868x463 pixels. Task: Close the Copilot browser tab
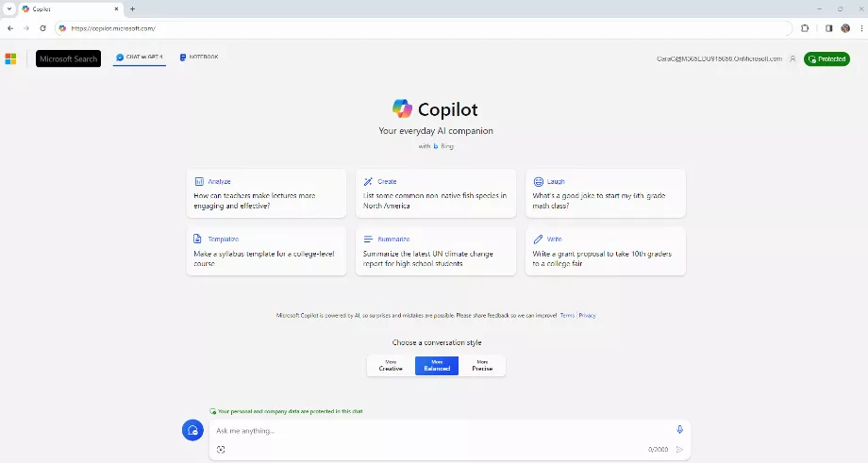[116, 8]
